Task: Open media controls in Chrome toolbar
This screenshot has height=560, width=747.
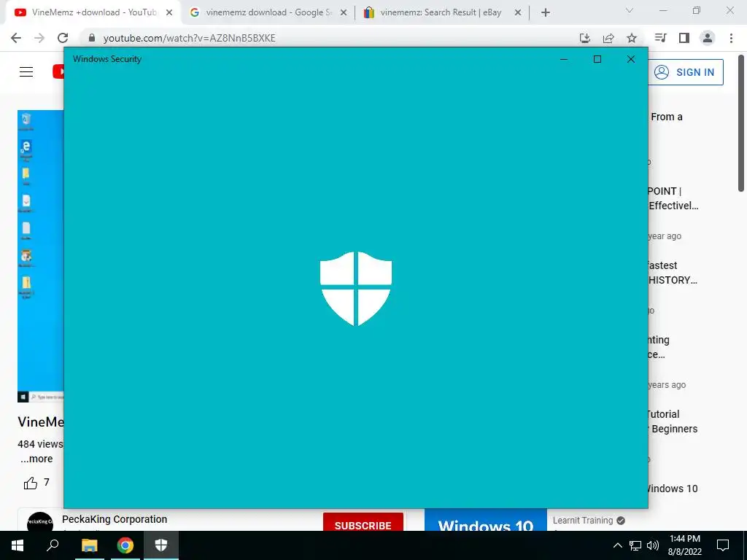Action: pyautogui.click(x=661, y=38)
